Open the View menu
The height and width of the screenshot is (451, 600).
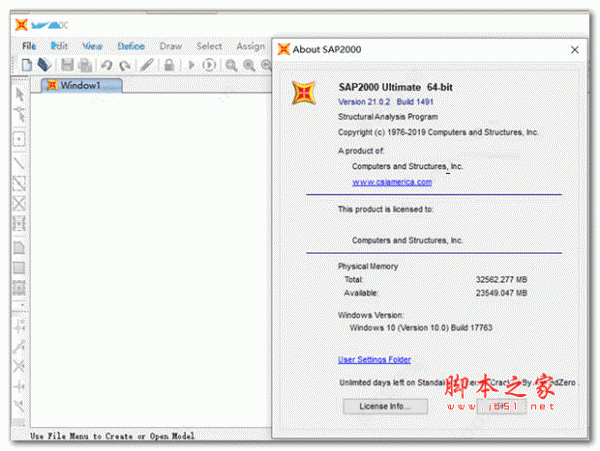coord(92,46)
